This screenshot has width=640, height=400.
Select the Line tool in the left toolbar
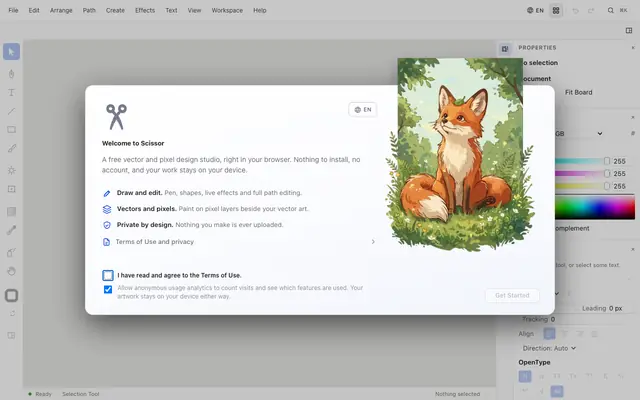pyautogui.click(x=11, y=111)
